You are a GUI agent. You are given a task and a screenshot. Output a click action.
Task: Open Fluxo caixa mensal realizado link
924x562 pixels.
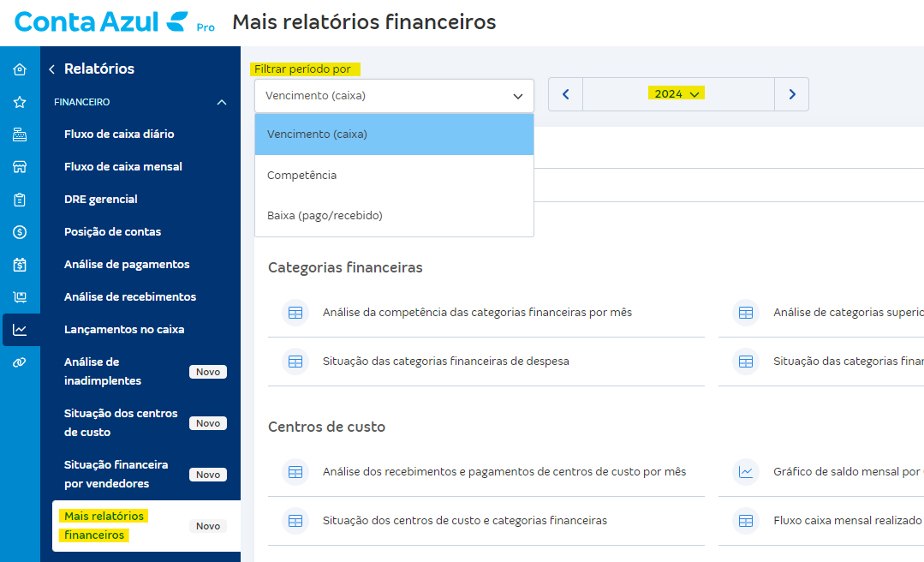[x=849, y=521]
